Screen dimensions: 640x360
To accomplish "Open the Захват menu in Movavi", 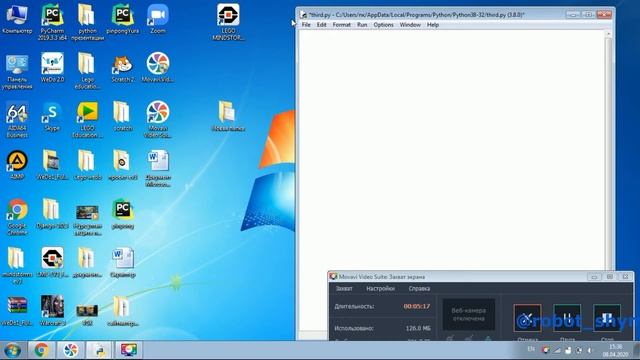I will [x=344, y=289].
